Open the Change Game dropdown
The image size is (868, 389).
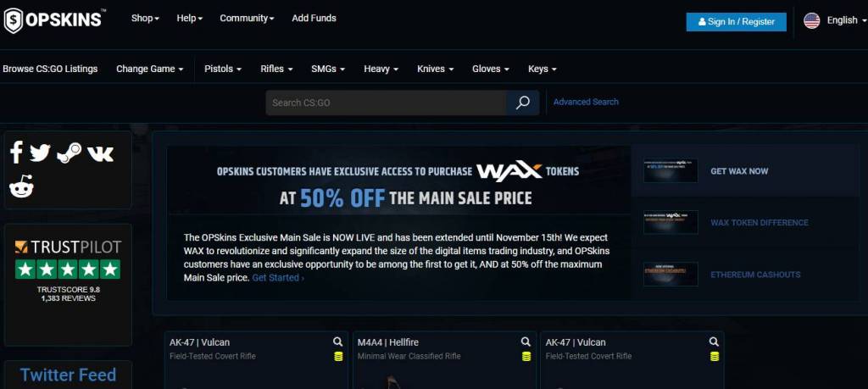149,69
